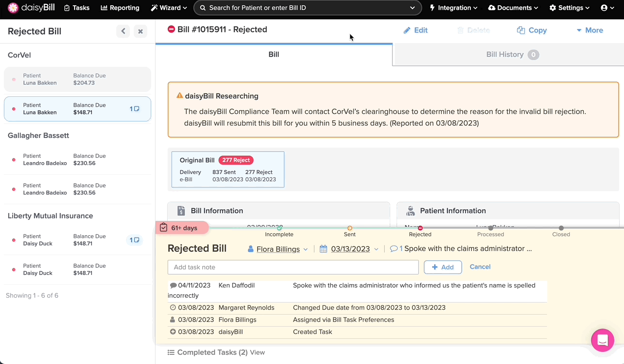Switch to the Bill History tab

point(508,55)
